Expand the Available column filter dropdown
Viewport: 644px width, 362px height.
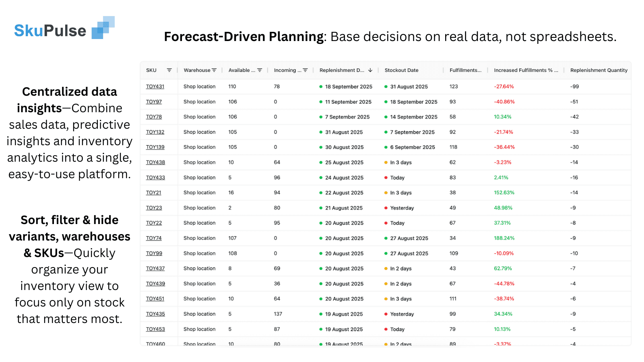pyautogui.click(x=260, y=70)
